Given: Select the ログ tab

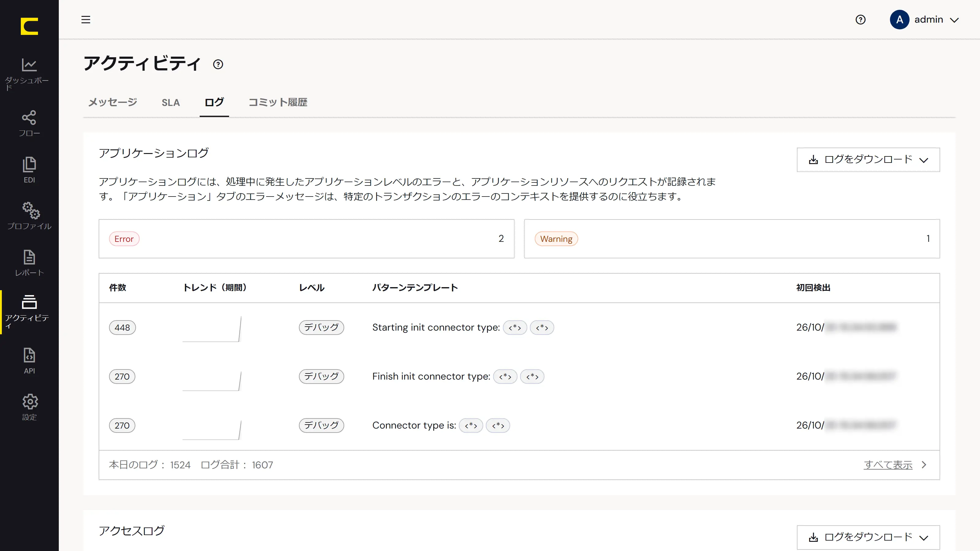Looking at the screenshot, I should (214, 102).
